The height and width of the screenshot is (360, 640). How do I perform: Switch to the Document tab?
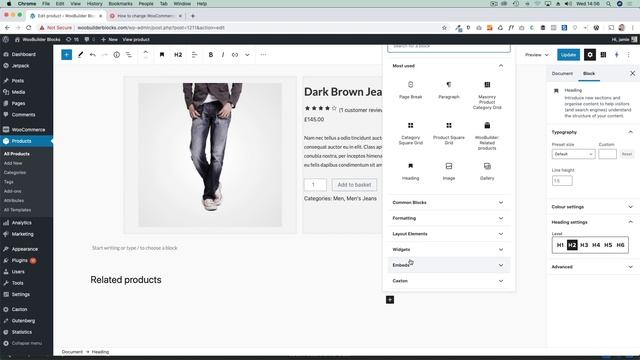pyautogui.click(x=562, y=73)
